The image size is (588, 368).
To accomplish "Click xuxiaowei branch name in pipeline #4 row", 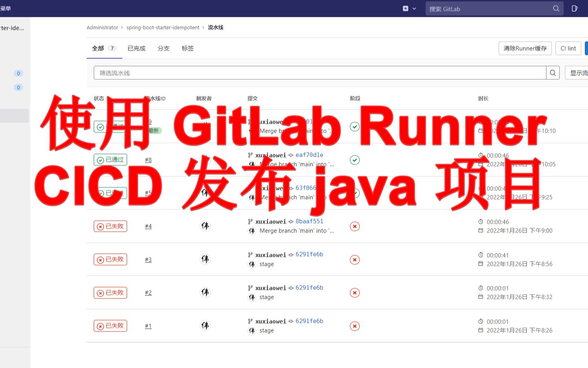I will point(271,222).
